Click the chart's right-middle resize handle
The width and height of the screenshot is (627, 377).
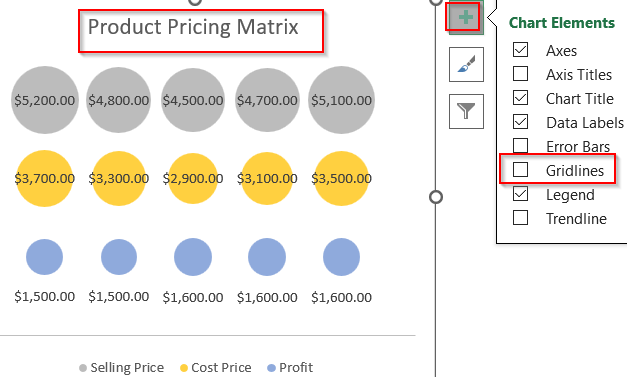pos(436,197)
